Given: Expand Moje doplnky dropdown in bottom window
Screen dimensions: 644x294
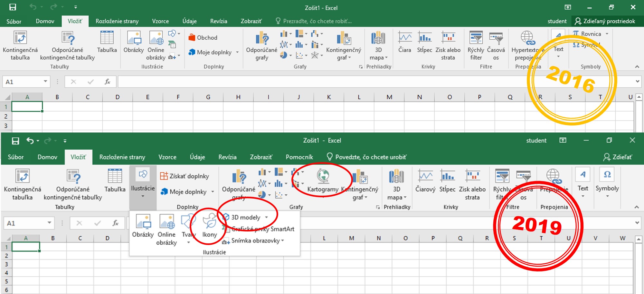Looking at the screenshot, I should click(x=213, y=191).
